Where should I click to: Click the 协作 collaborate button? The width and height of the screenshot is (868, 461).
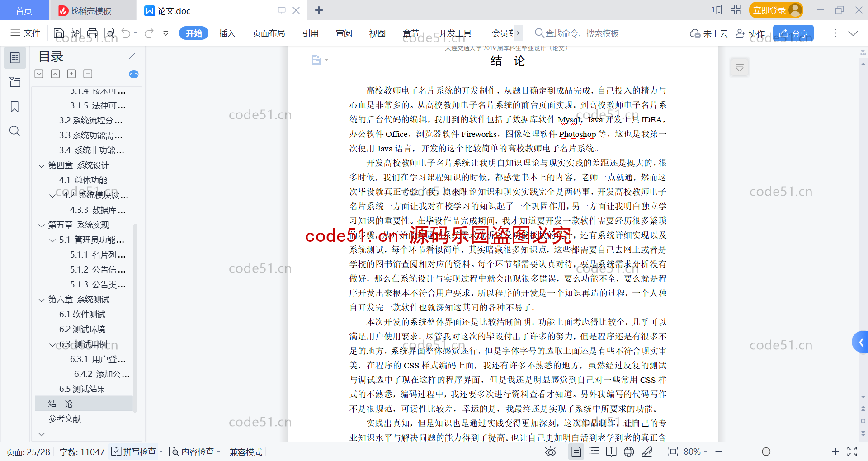coord(750,33)
